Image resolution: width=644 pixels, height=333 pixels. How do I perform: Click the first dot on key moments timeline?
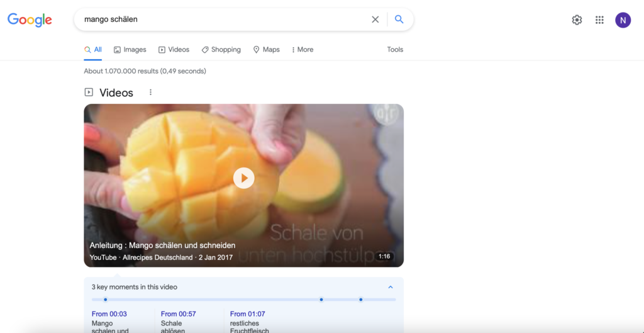(106, 299)
